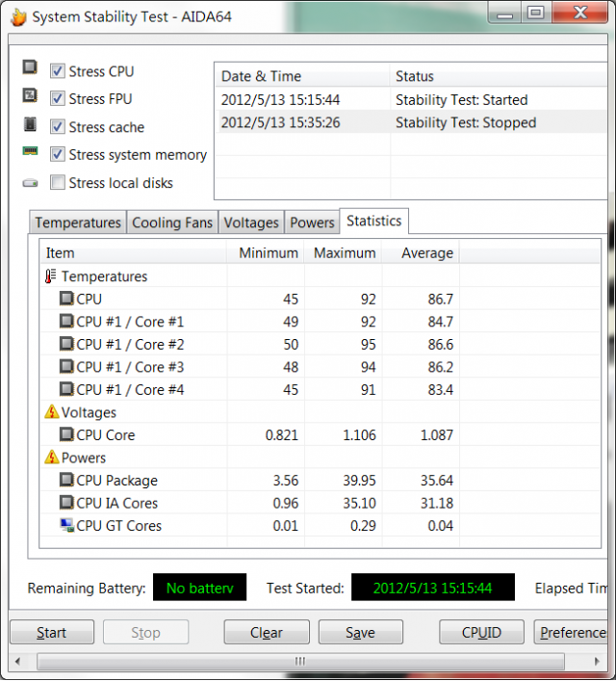This screenshot has height=681, width=616.
Task: Select the CPU GT Cores row label
Action: click(118, 526)
